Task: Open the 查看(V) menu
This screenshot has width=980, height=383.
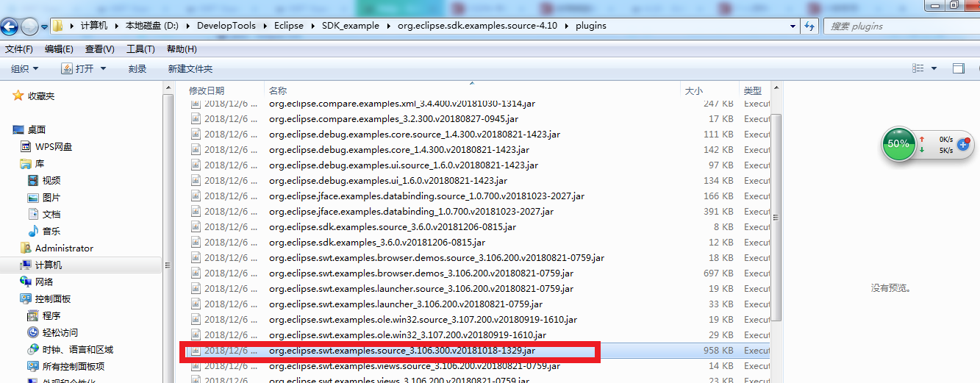Action: click(100, 49)
